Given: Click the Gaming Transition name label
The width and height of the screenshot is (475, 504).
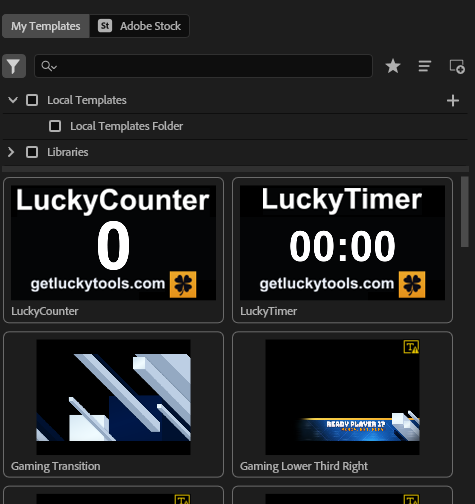Looking at the screenshot, I should point(56,466).
